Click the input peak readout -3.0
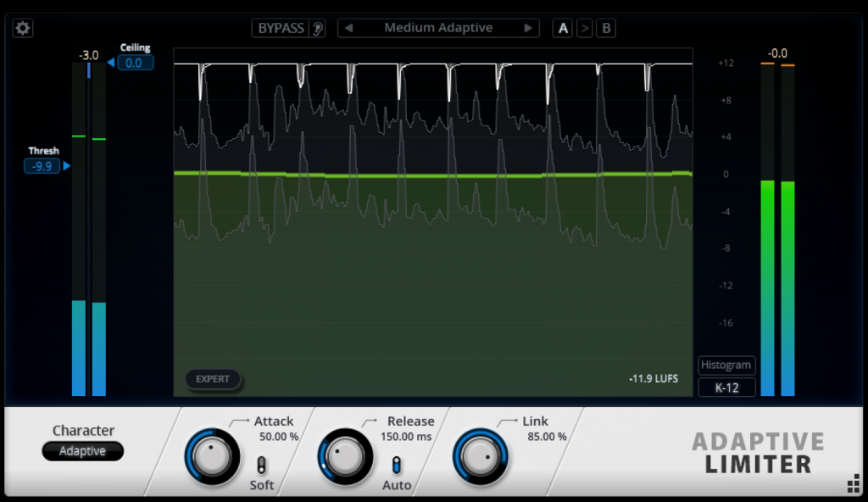 tap(88, 55)
